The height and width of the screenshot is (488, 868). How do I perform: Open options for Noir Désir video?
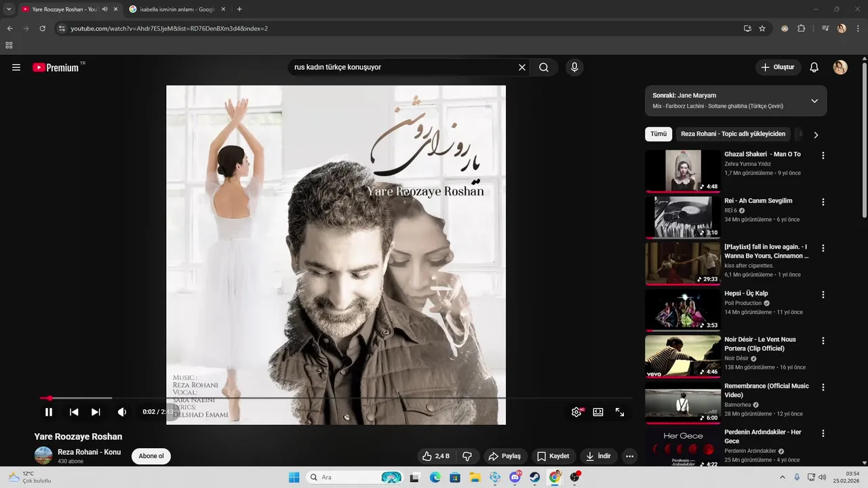(823, 341)
